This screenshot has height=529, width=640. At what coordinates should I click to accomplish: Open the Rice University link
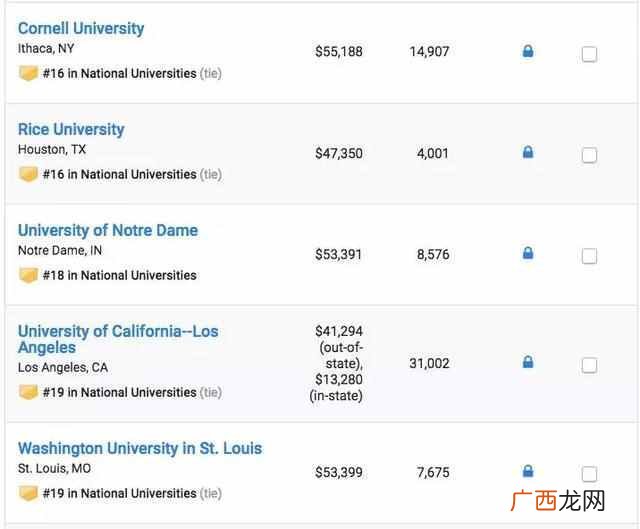[71, 129]
